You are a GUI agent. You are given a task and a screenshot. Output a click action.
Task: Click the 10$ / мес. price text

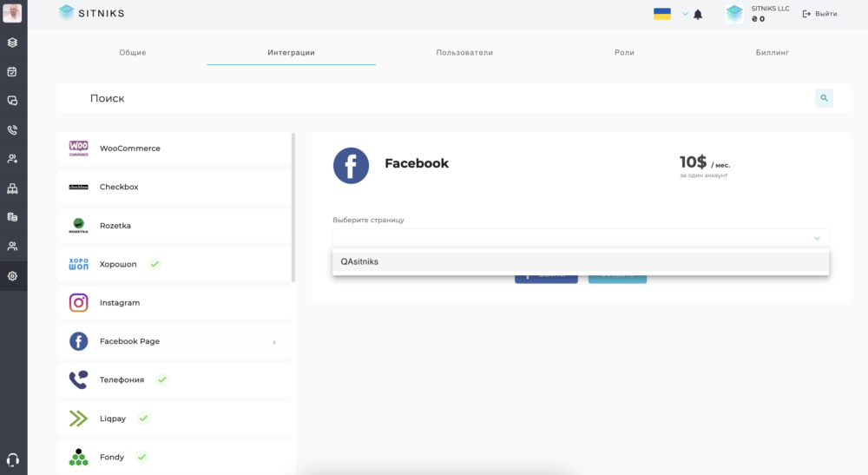705,162
